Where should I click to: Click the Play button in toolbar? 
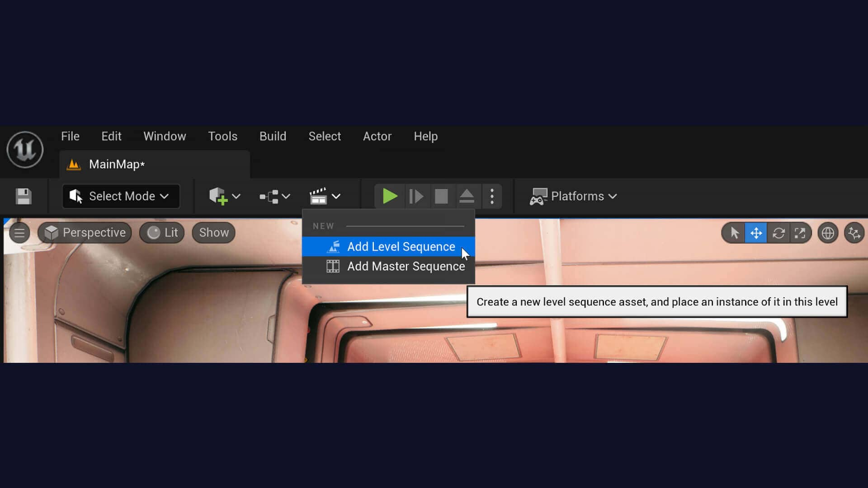coord(389,196)
